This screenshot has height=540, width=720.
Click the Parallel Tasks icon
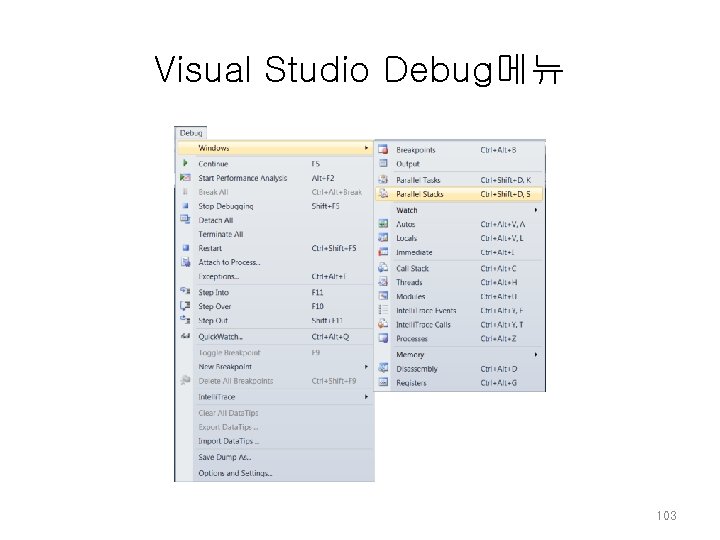[383, 180]
